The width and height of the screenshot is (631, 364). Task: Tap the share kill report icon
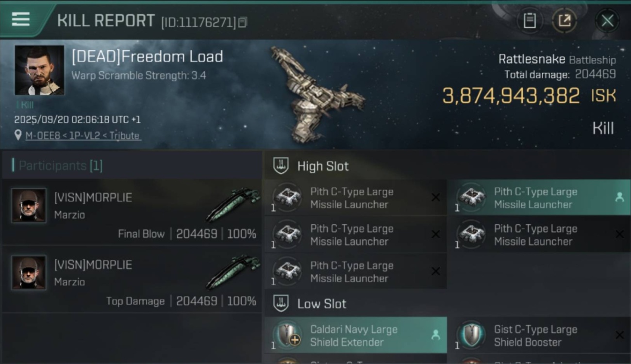pyautogui.click(x=565, y=21)
